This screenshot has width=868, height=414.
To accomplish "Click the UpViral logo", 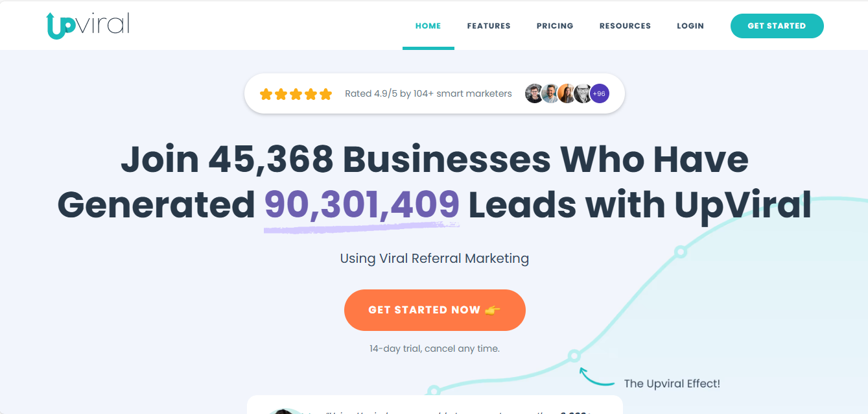I will pos(86,25).
